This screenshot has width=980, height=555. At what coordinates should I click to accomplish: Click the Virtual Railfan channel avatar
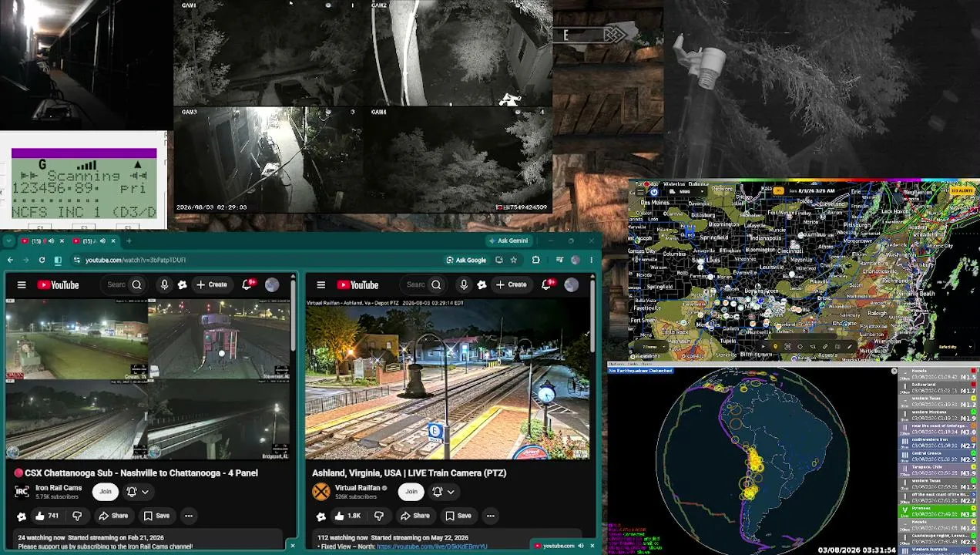click(321, 491)
